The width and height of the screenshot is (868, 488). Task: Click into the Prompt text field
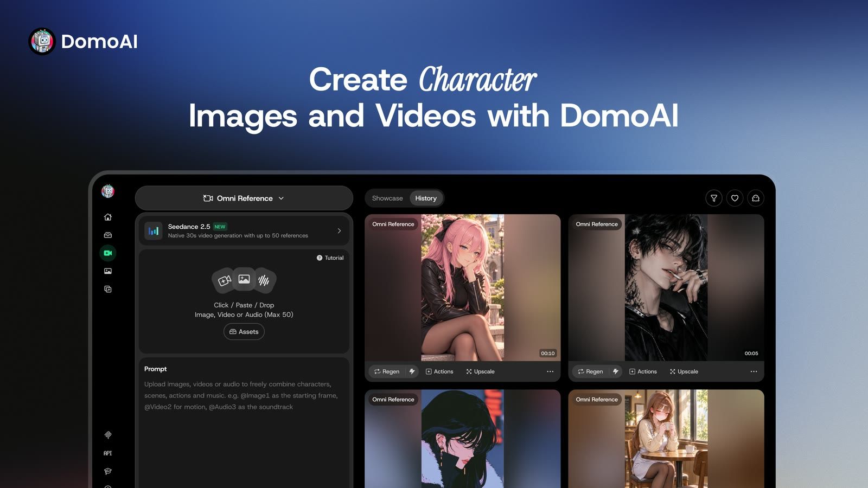click(244, 428)
